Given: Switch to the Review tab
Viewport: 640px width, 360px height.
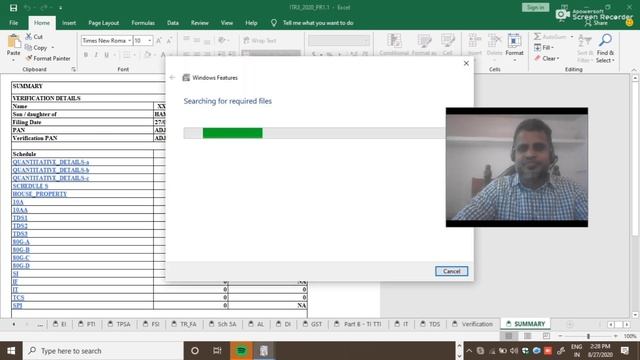Looking at the screenshot, I should tap(200, 23).
